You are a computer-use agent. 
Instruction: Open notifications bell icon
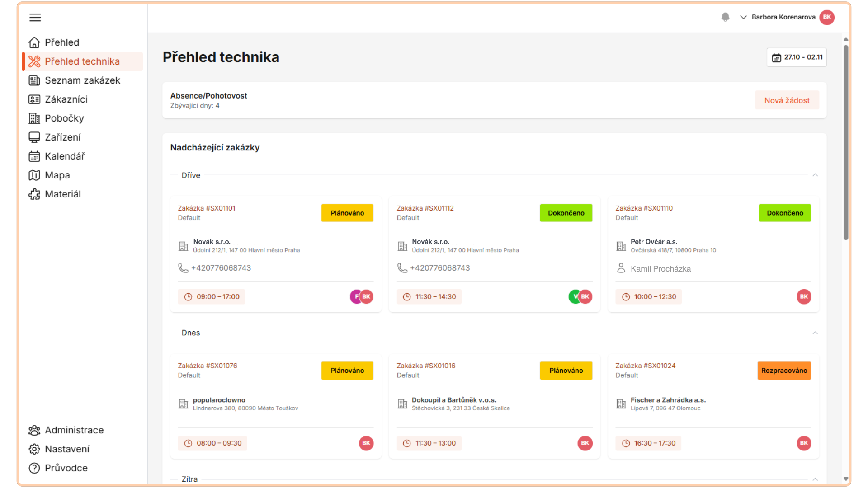click(725, 17)
